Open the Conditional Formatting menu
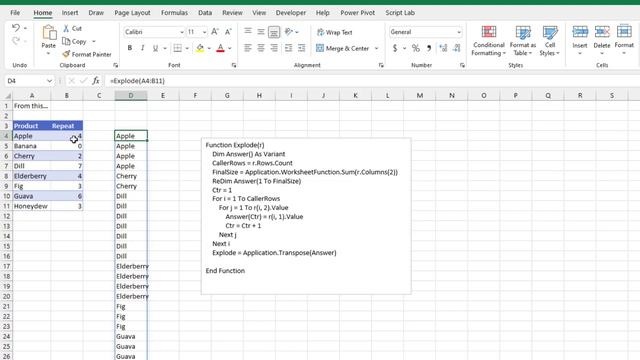Viewport: 640px width, 360px height. (489, 40)
